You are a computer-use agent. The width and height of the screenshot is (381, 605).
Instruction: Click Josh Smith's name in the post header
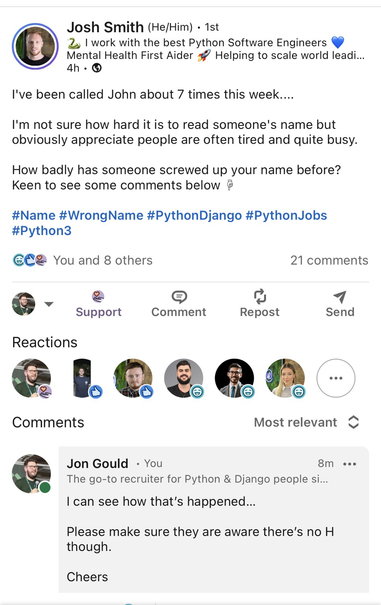[105, 27]
